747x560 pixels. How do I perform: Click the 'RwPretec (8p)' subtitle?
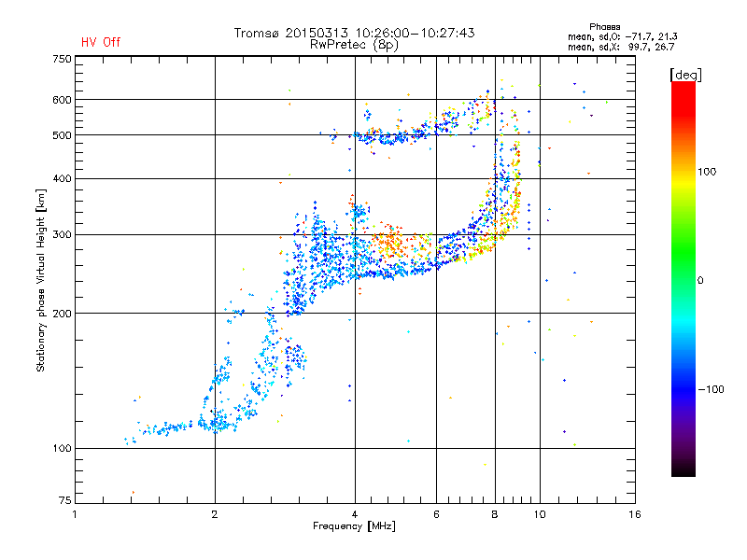coord(354,45)
